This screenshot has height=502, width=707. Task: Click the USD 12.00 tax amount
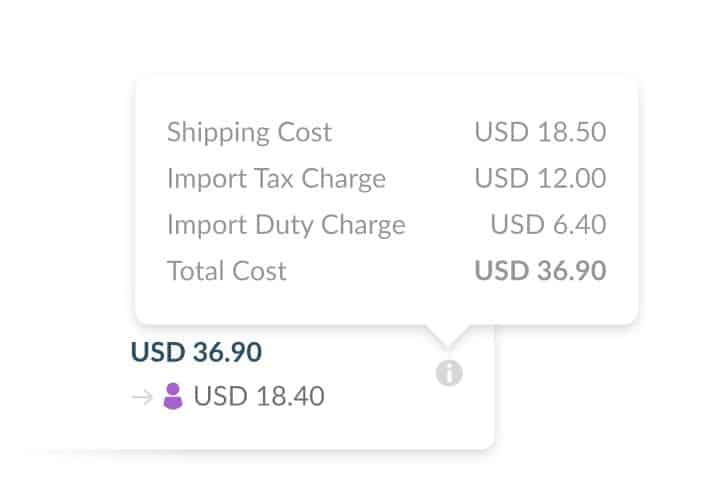(540, 178)
